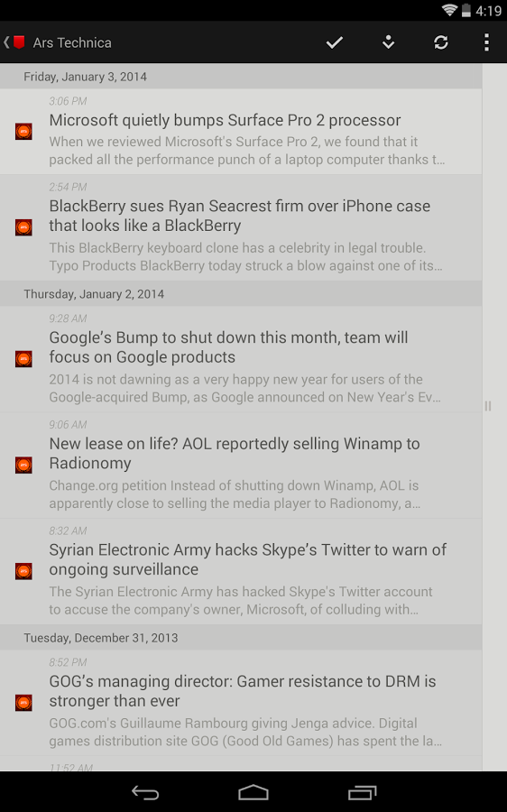Tap the Ars icon beside the Winamp article
The width and height of the screenshot is (507, 812).
(23, 465)
